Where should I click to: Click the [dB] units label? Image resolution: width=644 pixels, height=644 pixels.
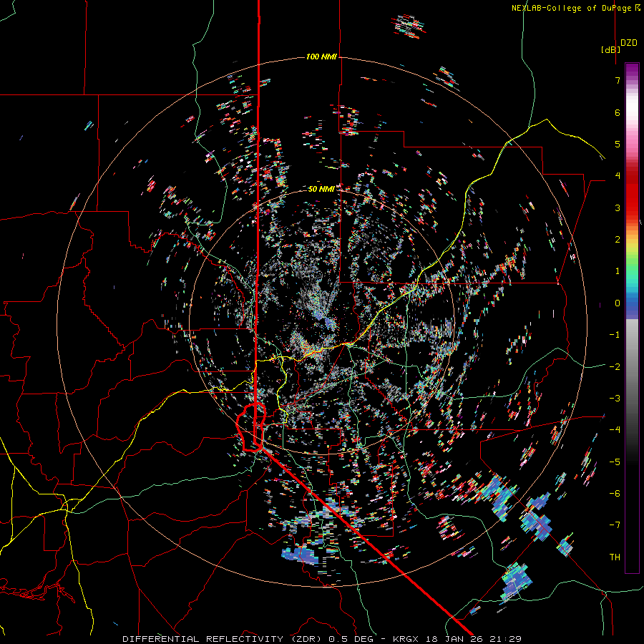tap(610, 49)
